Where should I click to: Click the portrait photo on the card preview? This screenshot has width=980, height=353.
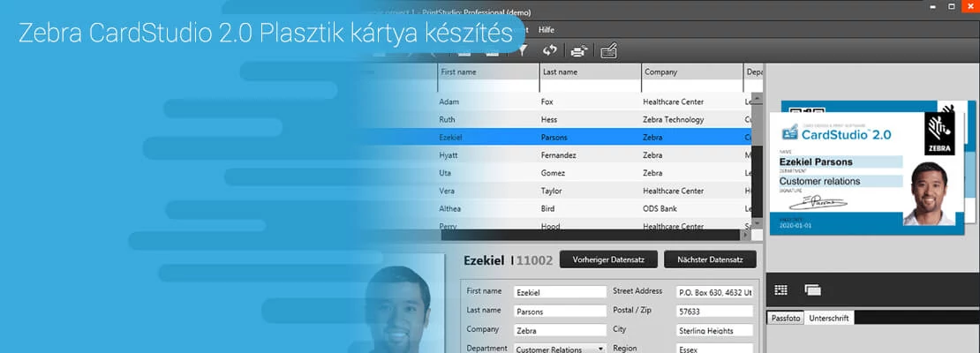(x=930, y=193)
